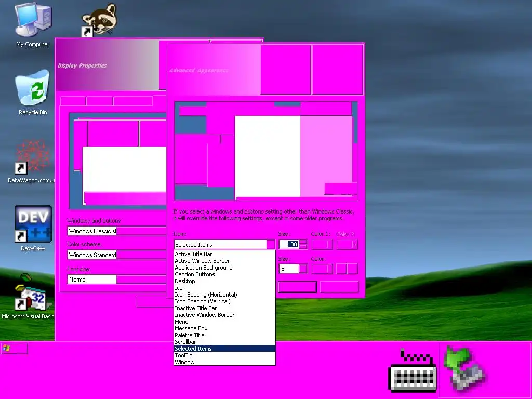Open the Item combo box arrow
This screenshot has width=532, height=399.
(271, 244)
